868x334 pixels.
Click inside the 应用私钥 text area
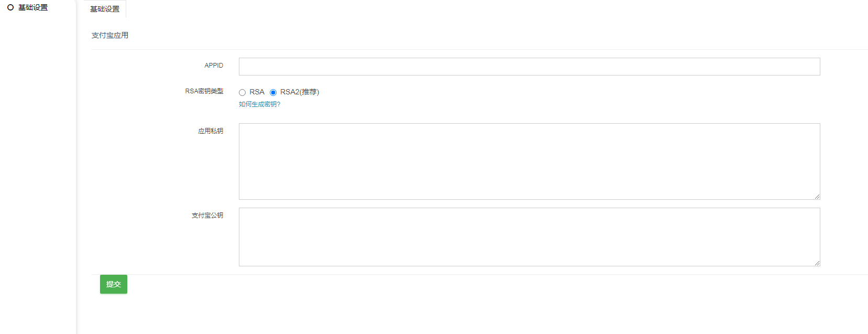click(529, 161)
